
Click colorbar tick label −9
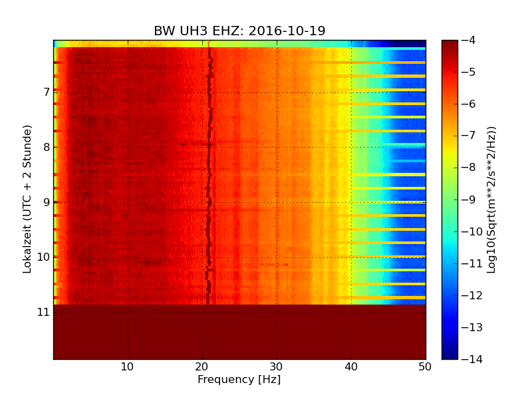tap(469, 199)
